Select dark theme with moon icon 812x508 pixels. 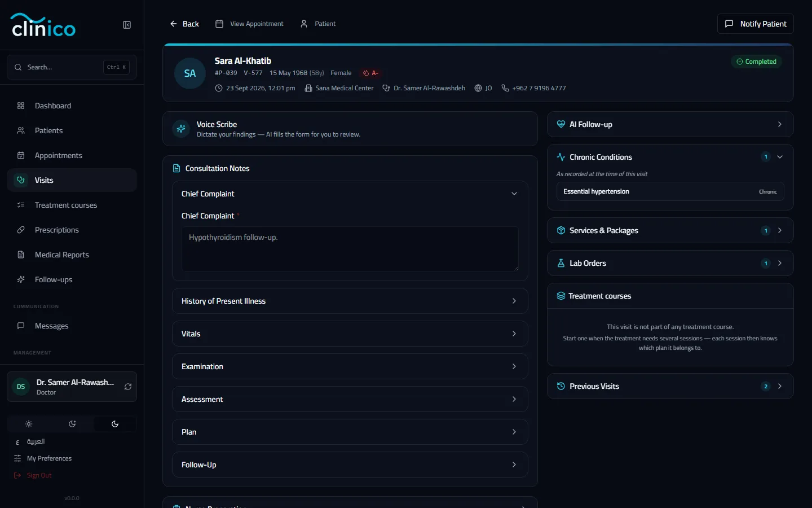tap(115, 424)
